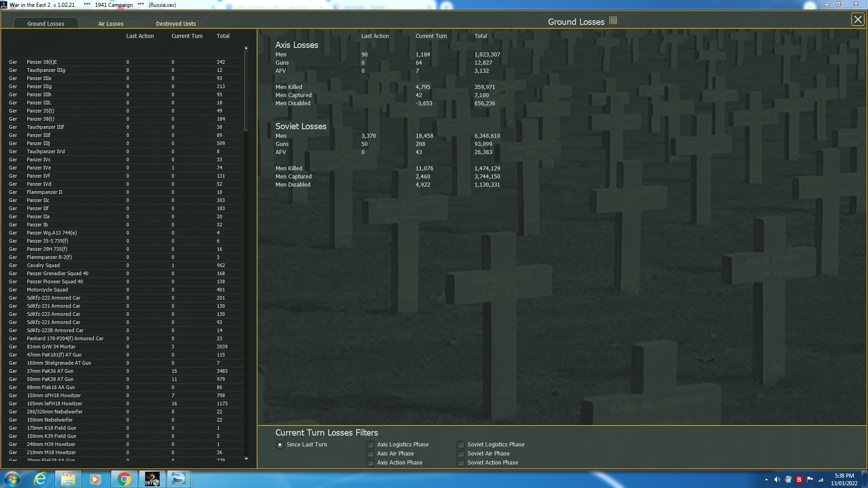Image resolution: width=868 pixels, height=488 pixels.
Task: Click the losses list scrollbar thumb
Action: (246, 90)
